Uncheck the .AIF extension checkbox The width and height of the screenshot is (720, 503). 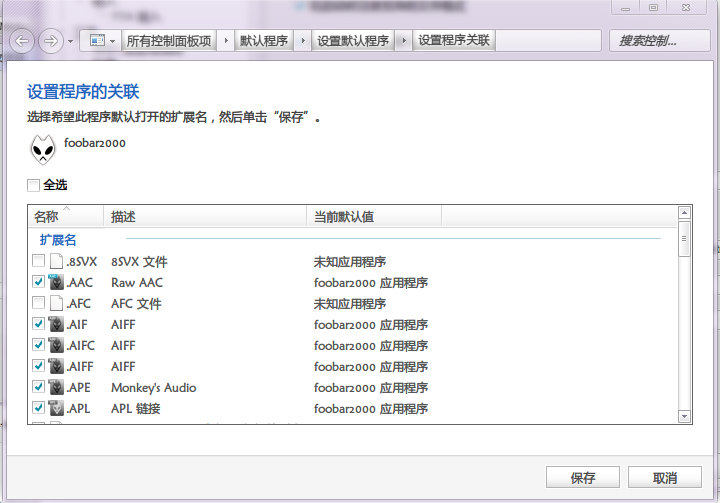point(39,324)
